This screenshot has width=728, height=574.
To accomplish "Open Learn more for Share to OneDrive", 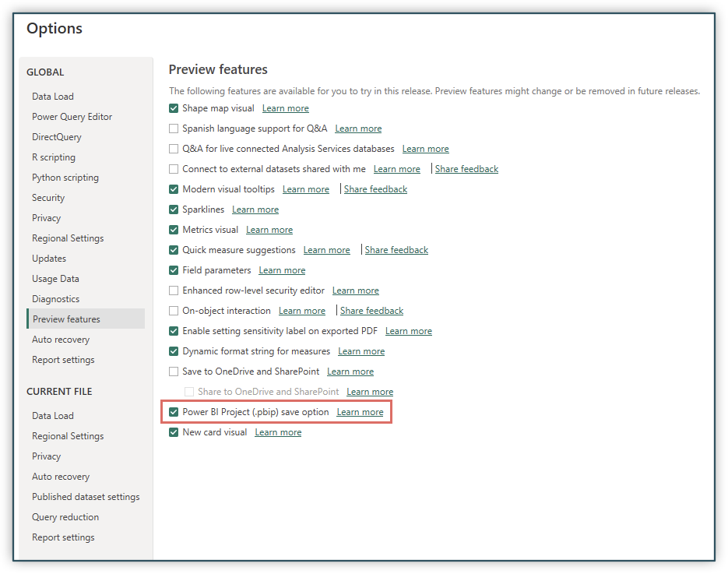I will point(370,392).
